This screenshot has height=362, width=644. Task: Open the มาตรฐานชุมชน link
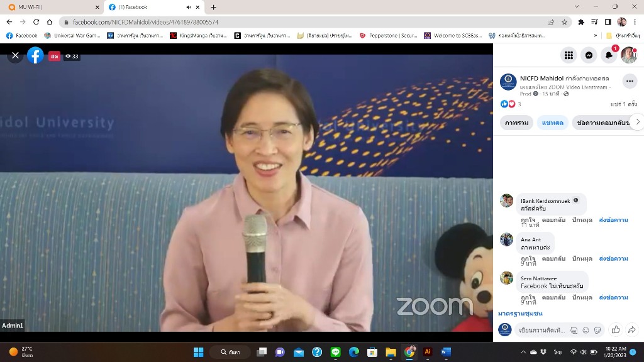[x=520, y=313]
